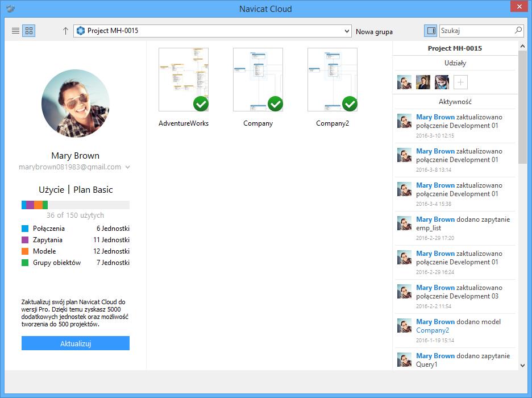Switch to grid thumbnail view
532x398 pixels.
tap(29, 31)
